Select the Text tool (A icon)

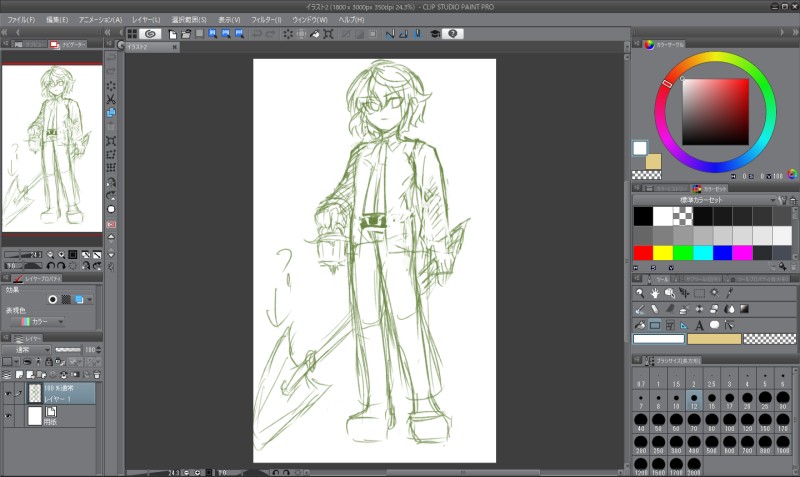pyautogui.click(x=699, y=325)
